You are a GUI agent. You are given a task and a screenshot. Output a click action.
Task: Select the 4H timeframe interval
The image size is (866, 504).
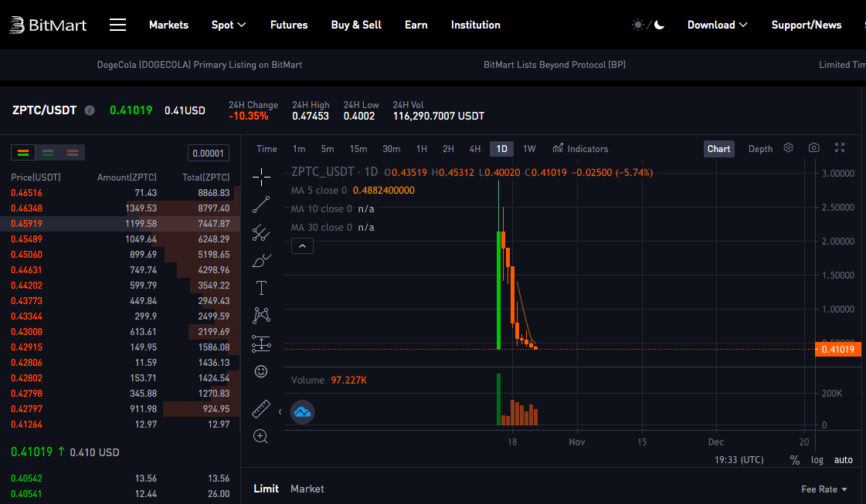[x=474, y=149]
